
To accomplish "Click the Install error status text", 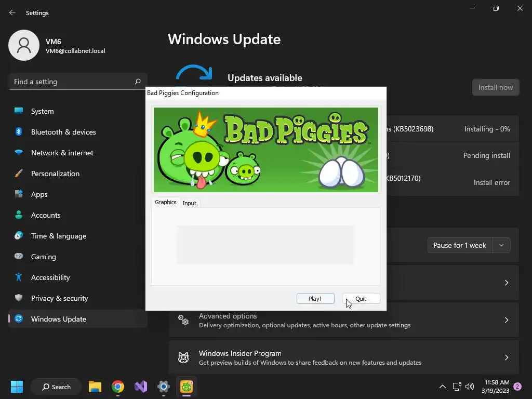I will (491, 182).
